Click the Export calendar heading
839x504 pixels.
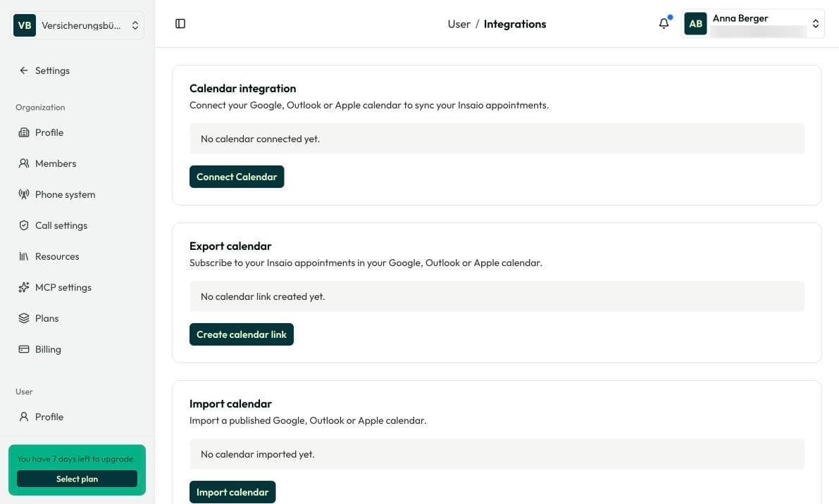pos(230,246)
